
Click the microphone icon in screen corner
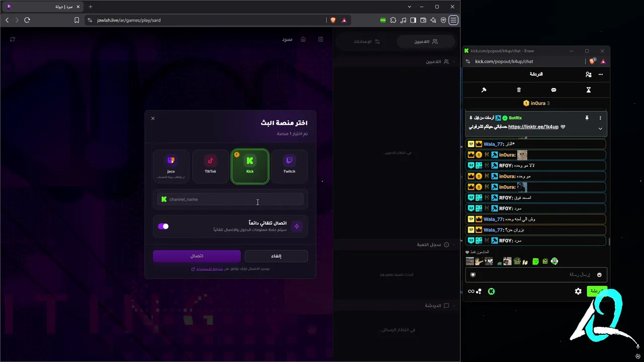638,346
